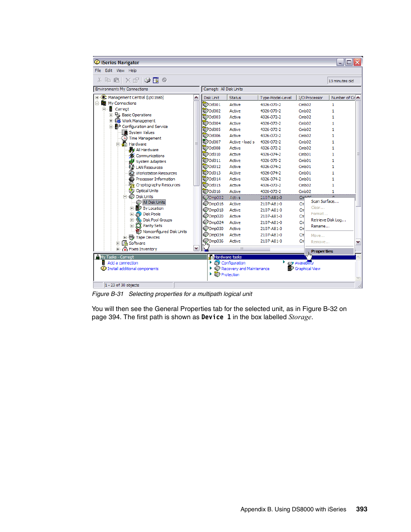Sort by Type-Model-Level column header
This screenshot has width=411, height=532.
pos(277,98)
